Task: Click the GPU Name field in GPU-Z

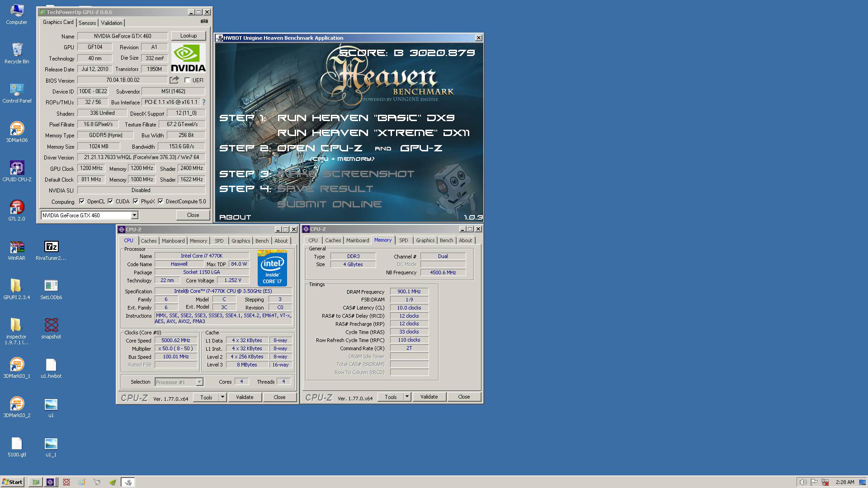Action: [123, 36]
